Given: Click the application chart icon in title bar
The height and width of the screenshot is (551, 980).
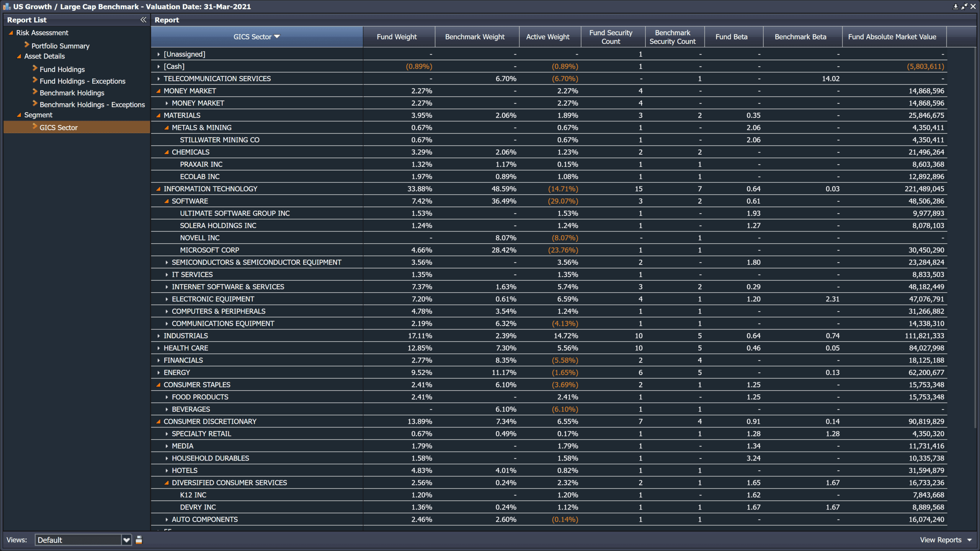Looking at the screenshot, I should click(7, 7).
